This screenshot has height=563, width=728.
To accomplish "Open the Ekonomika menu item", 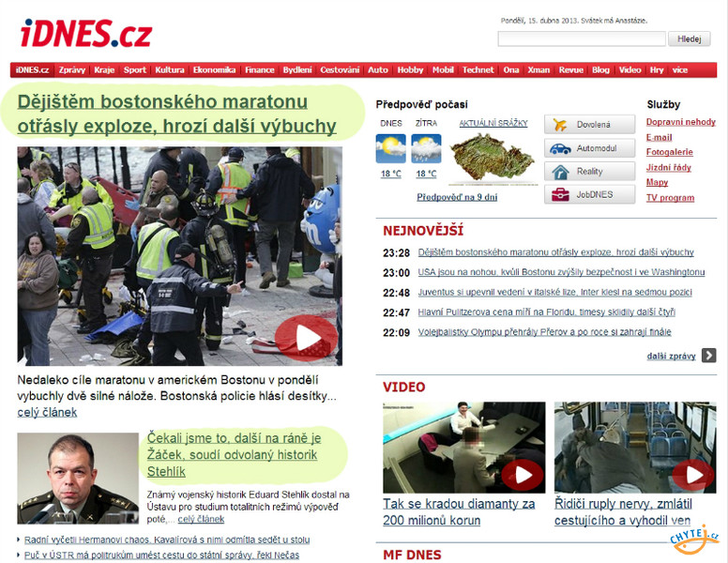I will pos(214,70).
